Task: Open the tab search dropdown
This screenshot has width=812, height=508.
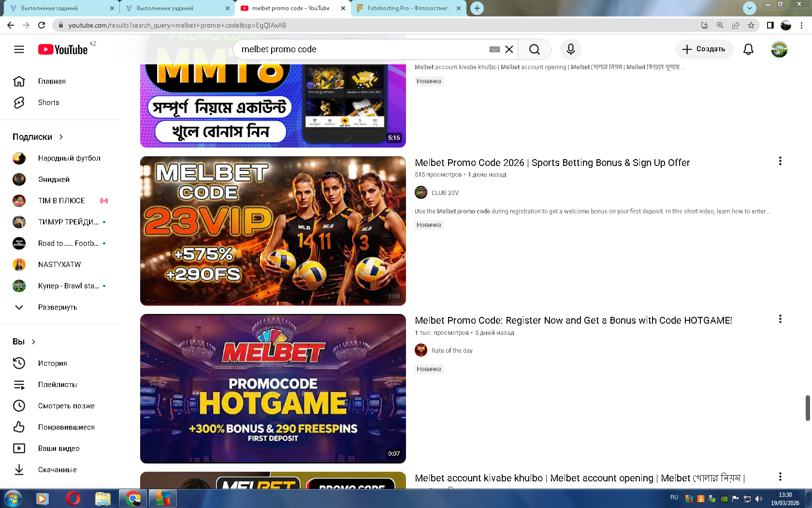Action: tap(749, 8)
